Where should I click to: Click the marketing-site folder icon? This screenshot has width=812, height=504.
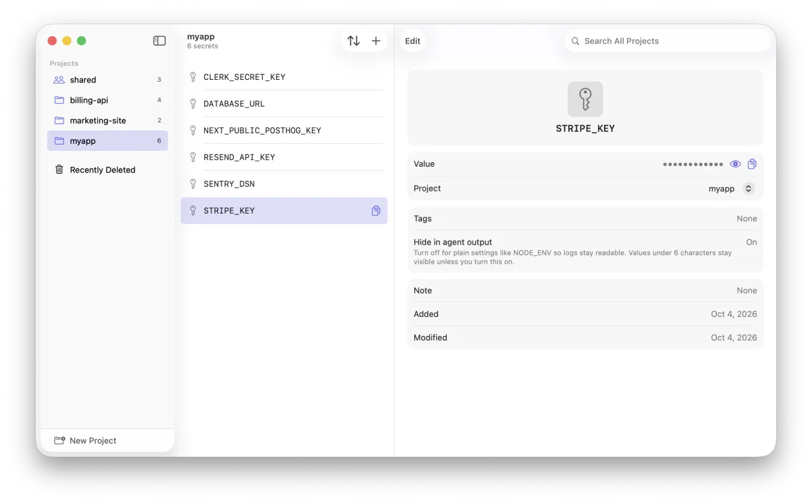(59, 120)
